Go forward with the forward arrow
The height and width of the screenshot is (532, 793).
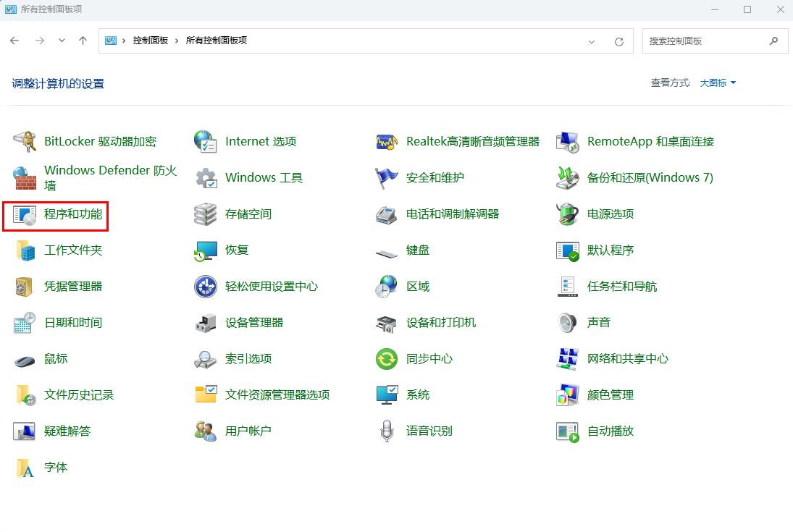(39, 41)
